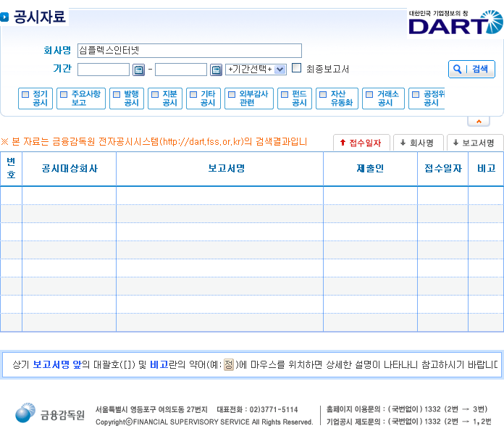Viewport: 504px width, 431px height.
Task: Click the orange collapse arrow icon
Action: tap(478, 121)
